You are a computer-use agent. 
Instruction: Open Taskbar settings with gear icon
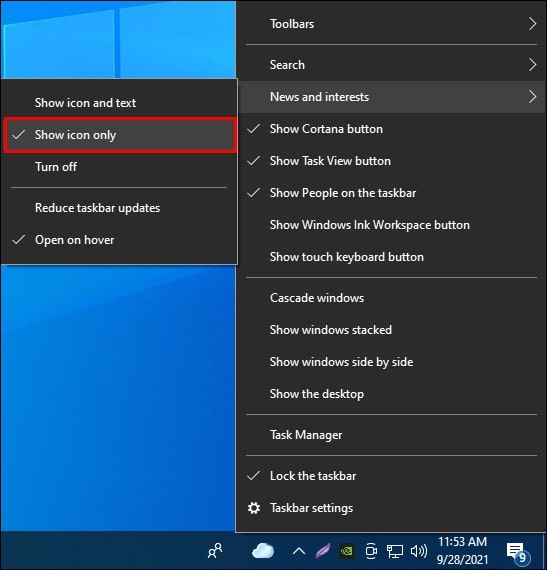(x=391, y=508)
